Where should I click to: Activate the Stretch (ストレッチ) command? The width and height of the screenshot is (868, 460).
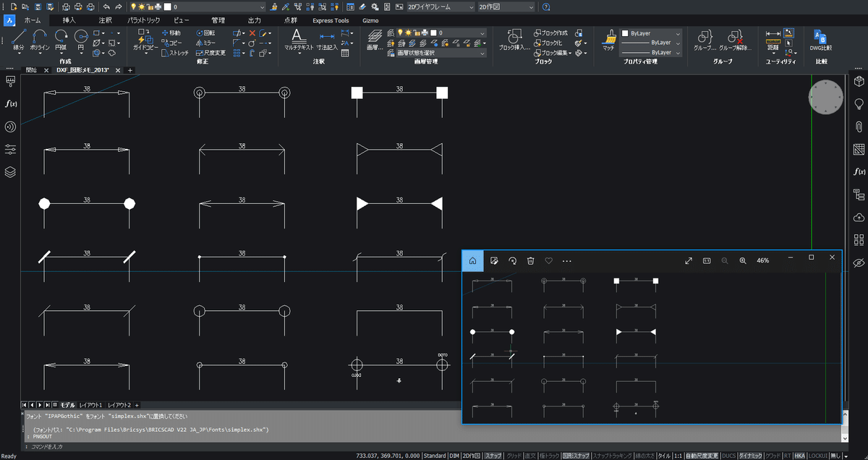174,53
